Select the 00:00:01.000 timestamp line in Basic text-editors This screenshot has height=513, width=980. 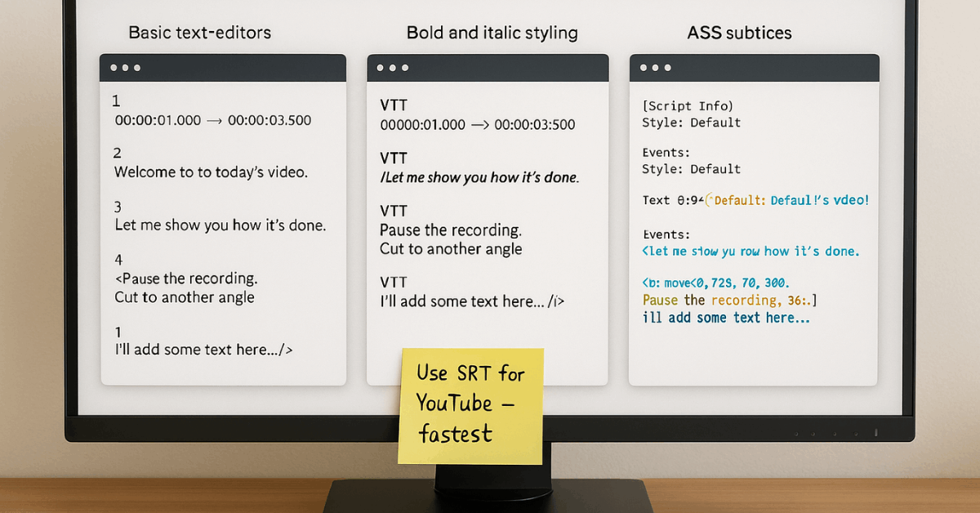pyautogui.click(x=213, y=120)
